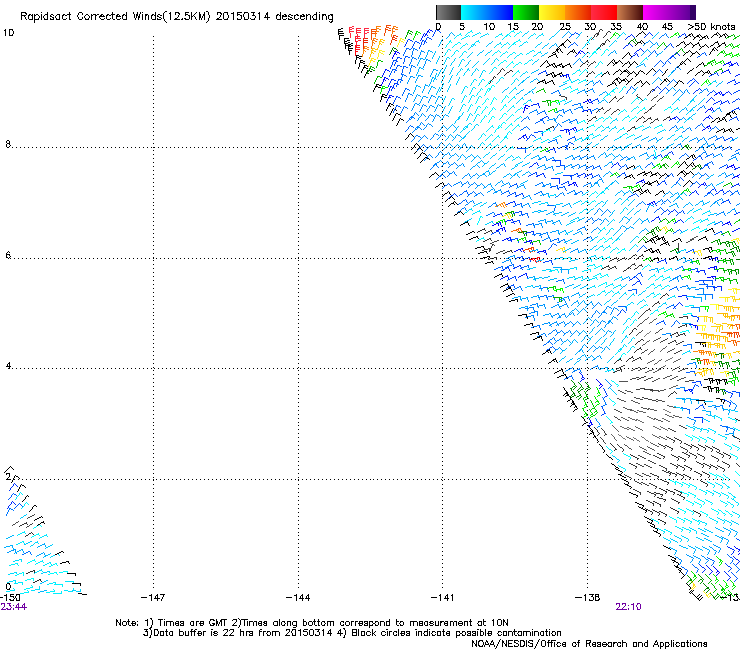Click the 'NOAA/NESDIS/Office of Research and Applications' credit
Image resolution: width=740 pixels, height=650 pixels.
[589, 644]
